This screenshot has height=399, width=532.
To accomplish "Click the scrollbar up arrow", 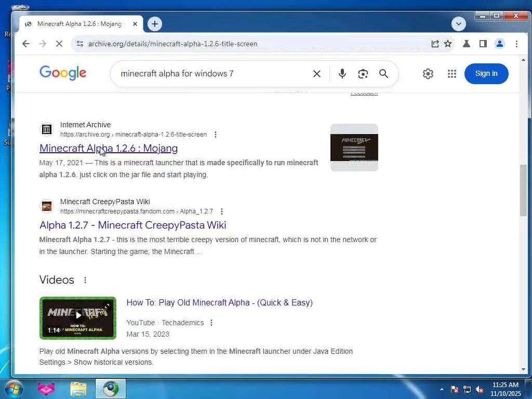I will coord(523,60).
